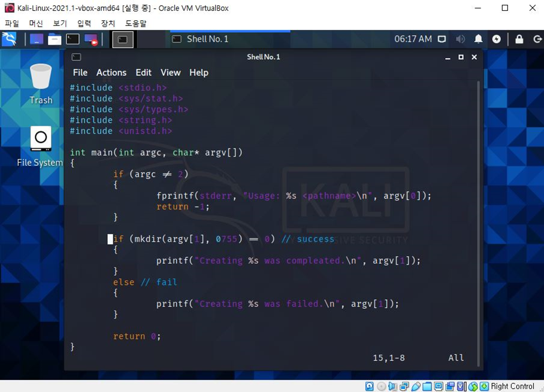The image size is (544, 392).
Task: Open VirtualBox 도움말 menu
Action: [x=135, y=23]
